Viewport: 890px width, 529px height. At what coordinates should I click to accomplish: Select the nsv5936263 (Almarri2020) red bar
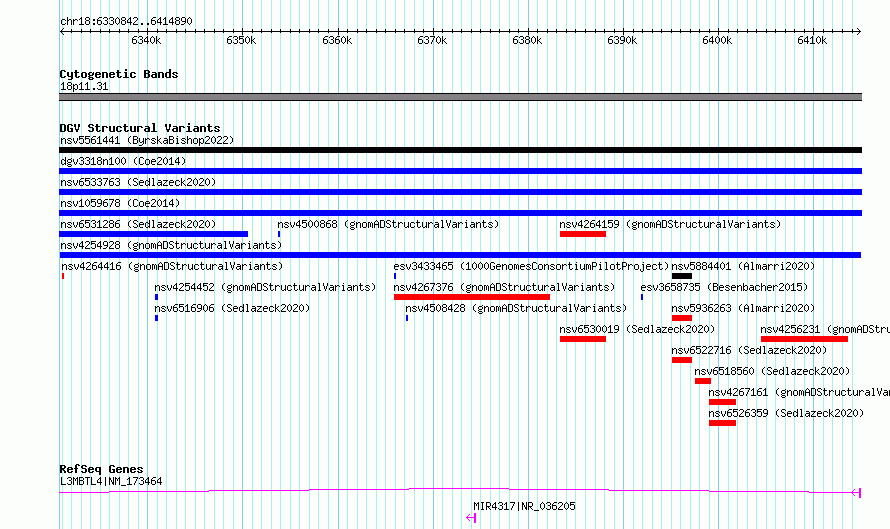point(682,318)
